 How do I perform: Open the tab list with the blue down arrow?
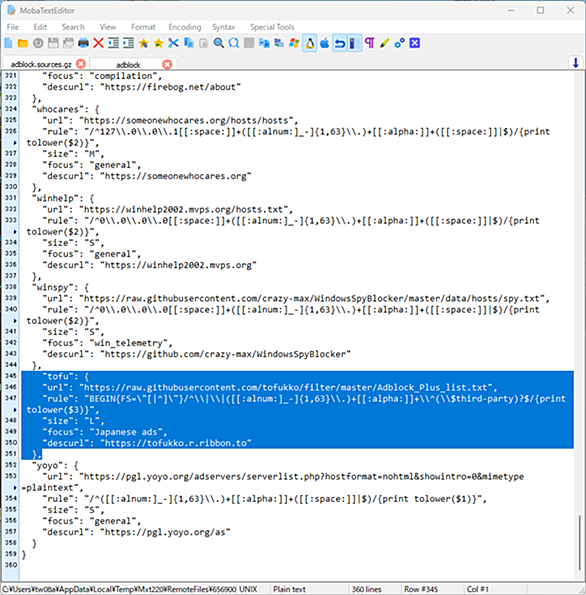(576, 63)
